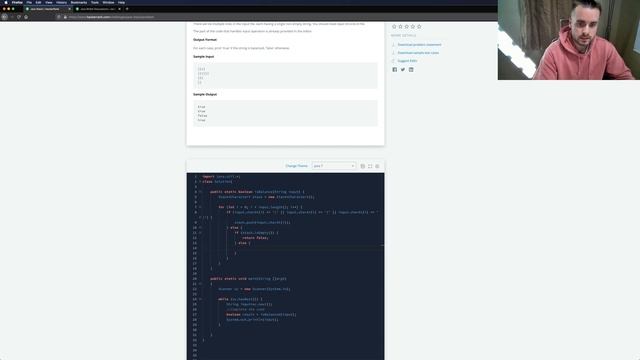Click the Suggest Edits link
Image resolution: width=640 pixels, height=360 pixels.
(407, 61)
